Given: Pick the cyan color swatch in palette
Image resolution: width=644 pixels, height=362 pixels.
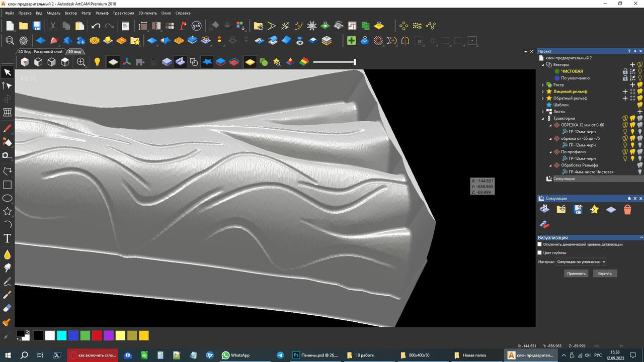Looking at the screenshot, I should 61,335.
